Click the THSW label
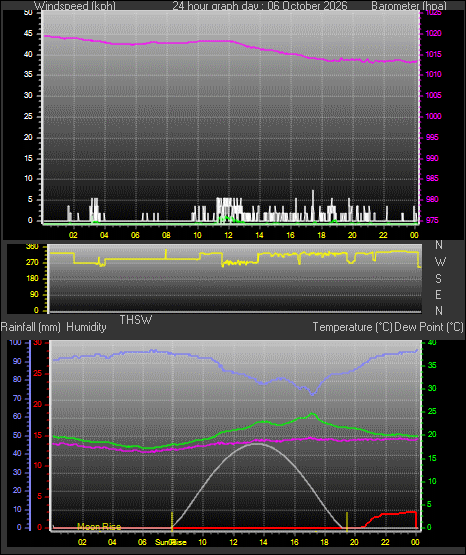 [136, 320]
